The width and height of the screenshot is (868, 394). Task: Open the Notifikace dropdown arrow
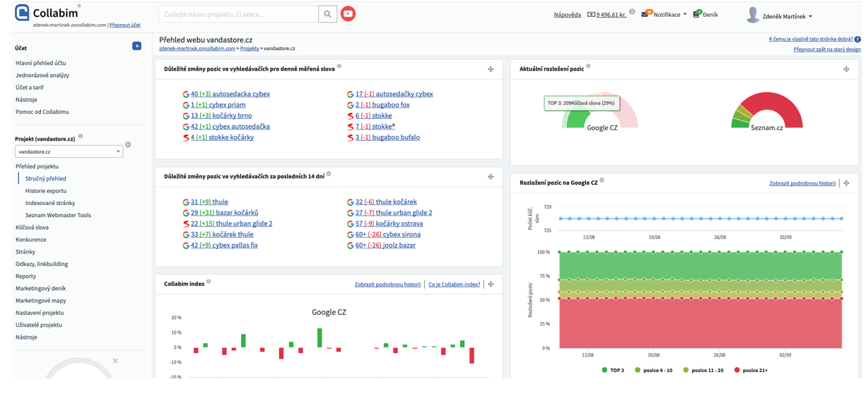pos(685,15)
